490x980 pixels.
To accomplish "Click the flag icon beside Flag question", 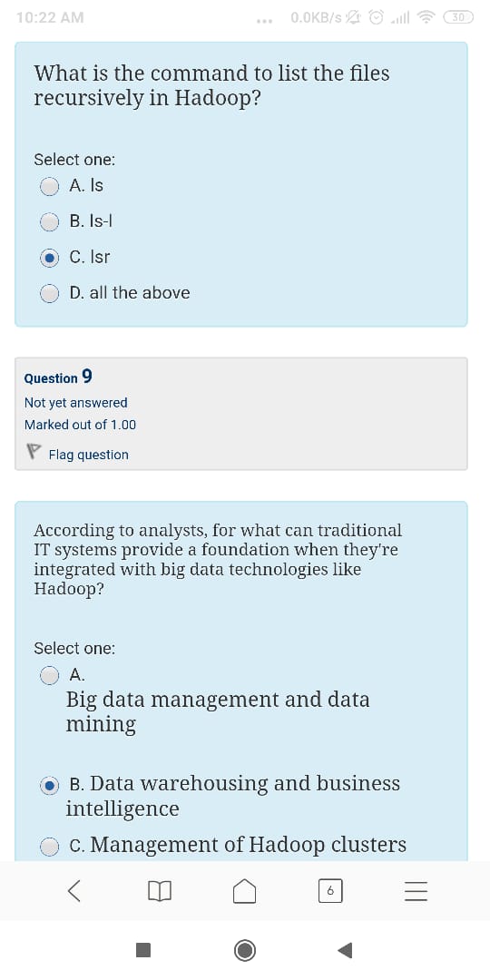I will click(x=34, y=452).
